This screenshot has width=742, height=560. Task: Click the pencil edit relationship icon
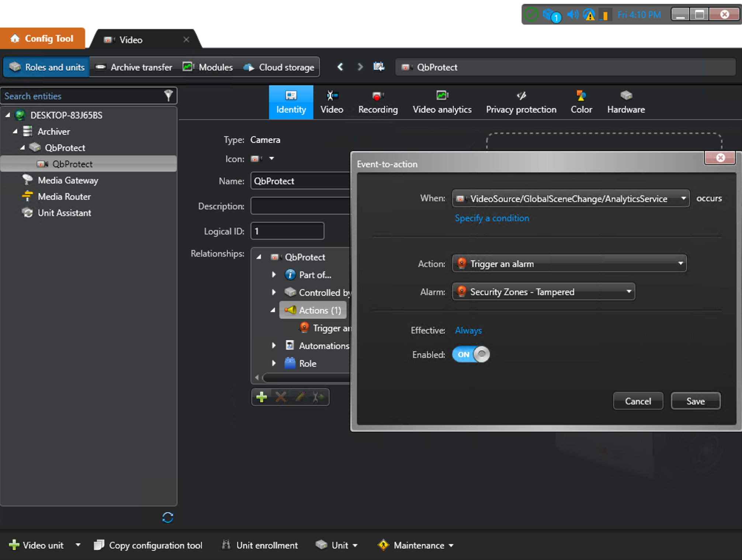(x=300, y=397)
